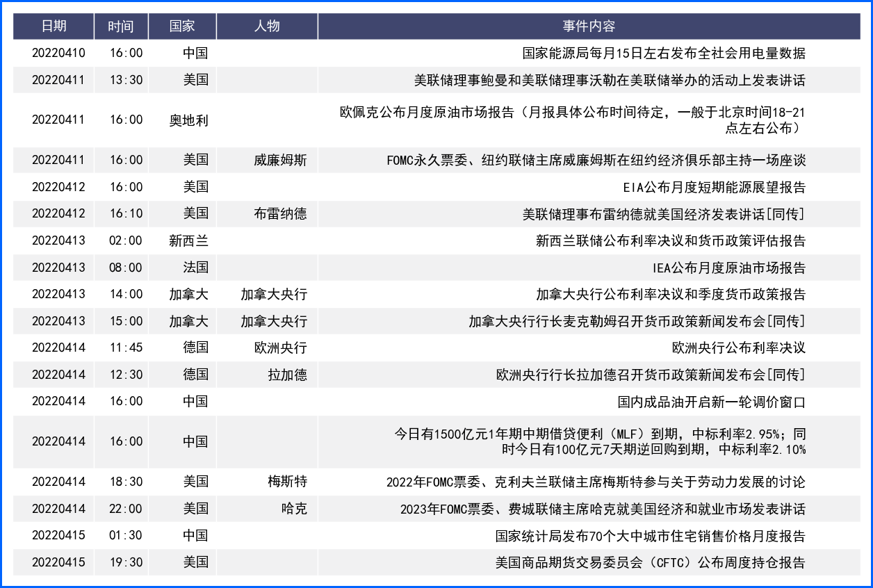Select the EIA公布月度短期能源展望报告 event
873x588 pixels.
point(715,187)
